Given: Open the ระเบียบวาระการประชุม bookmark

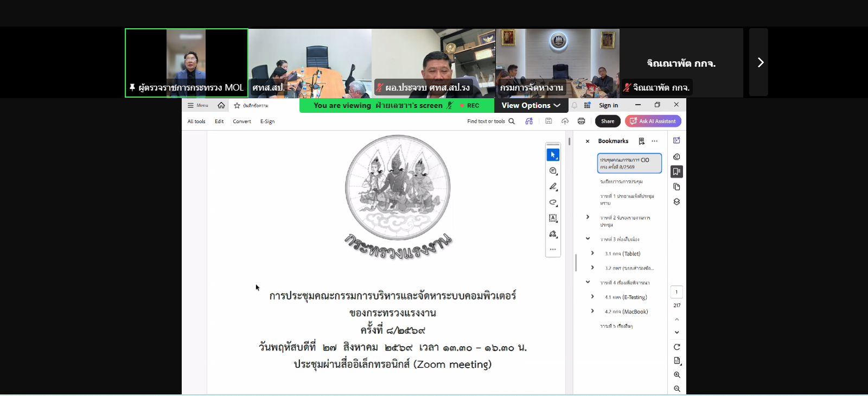Looking at the screenshot, I should 621,182.
